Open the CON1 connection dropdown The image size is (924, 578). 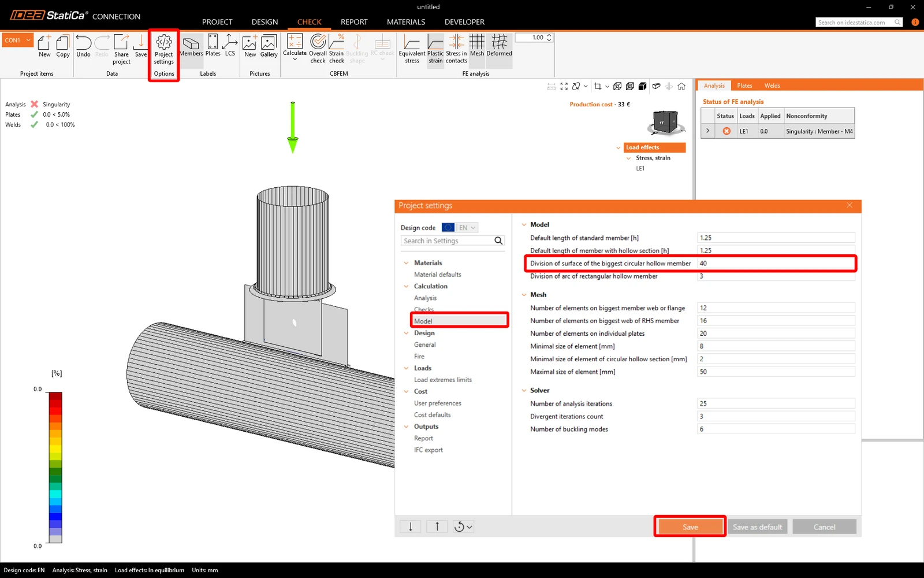click(17, 40)
